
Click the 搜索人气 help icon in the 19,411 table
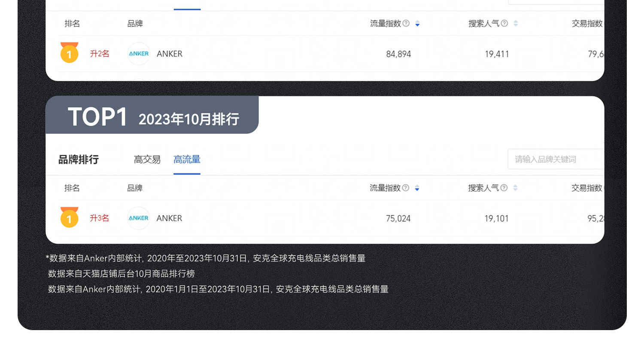[504, 23]
